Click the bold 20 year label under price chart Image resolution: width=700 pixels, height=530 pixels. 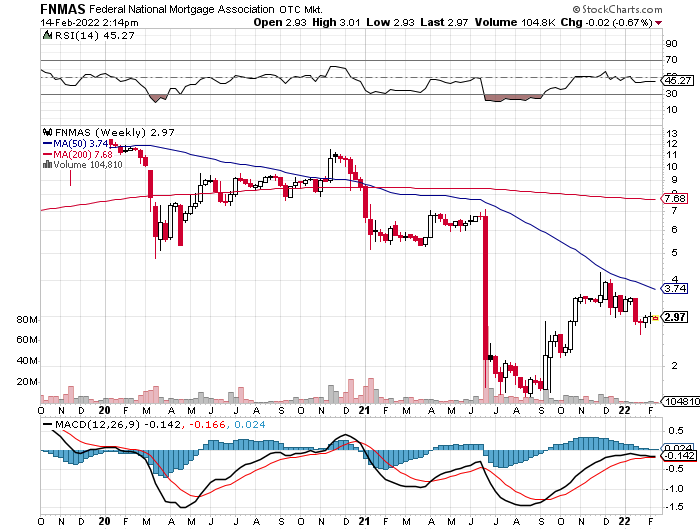pyautogui.click(x=104, y=410)
